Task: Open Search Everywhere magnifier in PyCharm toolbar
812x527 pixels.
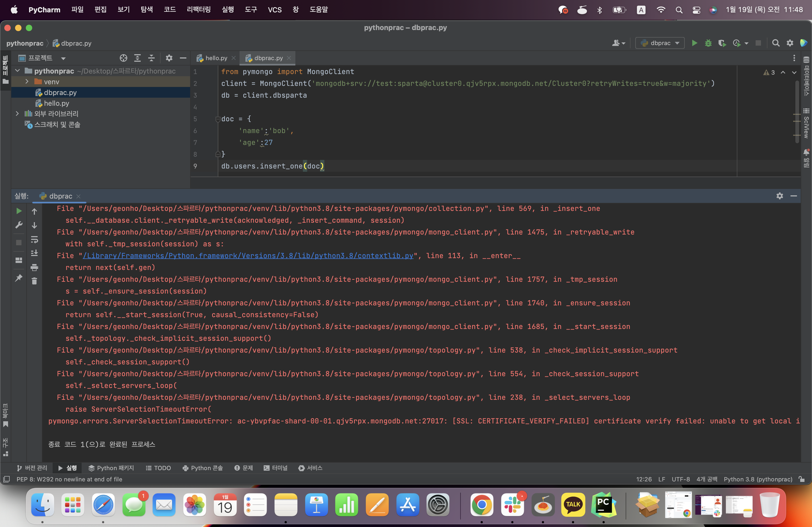Action: [776, 43]
